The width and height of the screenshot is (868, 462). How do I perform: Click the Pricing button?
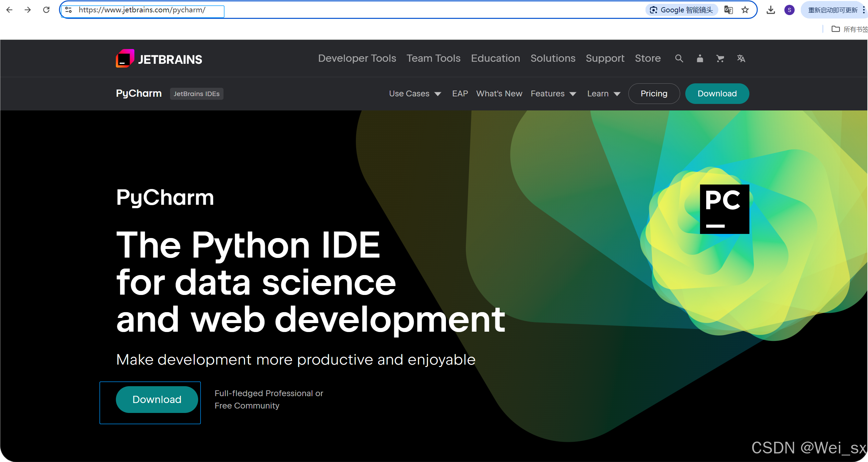point(654,94)
